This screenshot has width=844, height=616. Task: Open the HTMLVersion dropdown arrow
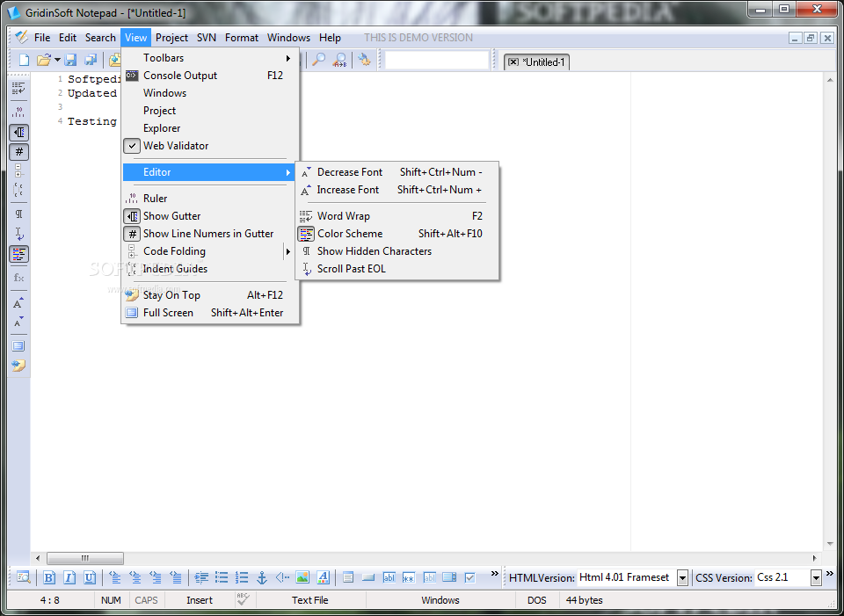[x=682, y=578]
